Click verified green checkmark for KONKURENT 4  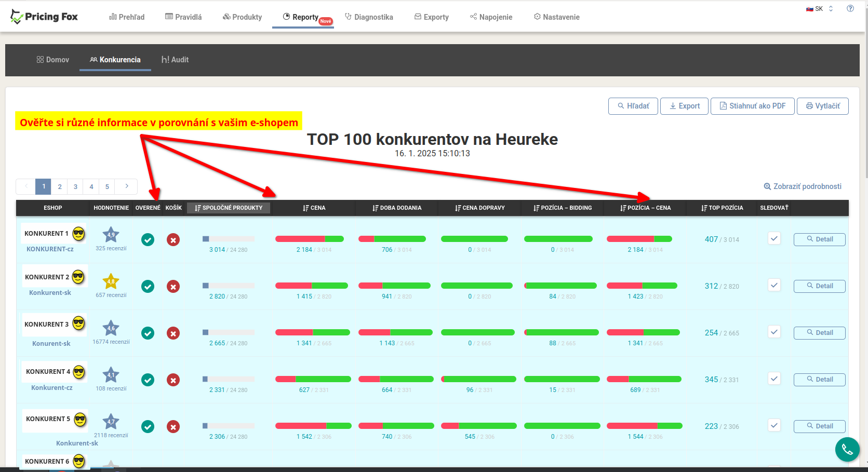(x=148, y=380)
